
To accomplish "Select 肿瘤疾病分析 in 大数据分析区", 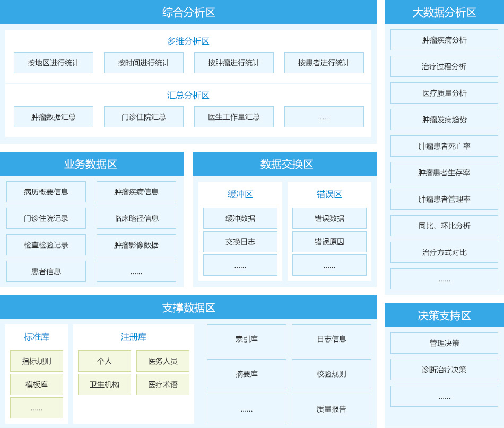I will point(444,40).
